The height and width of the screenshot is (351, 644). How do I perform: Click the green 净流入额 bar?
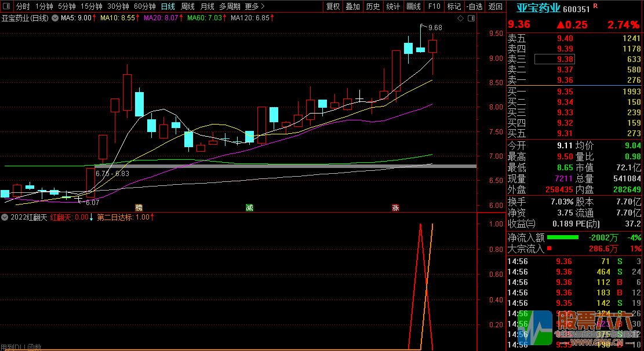point(563,237)
